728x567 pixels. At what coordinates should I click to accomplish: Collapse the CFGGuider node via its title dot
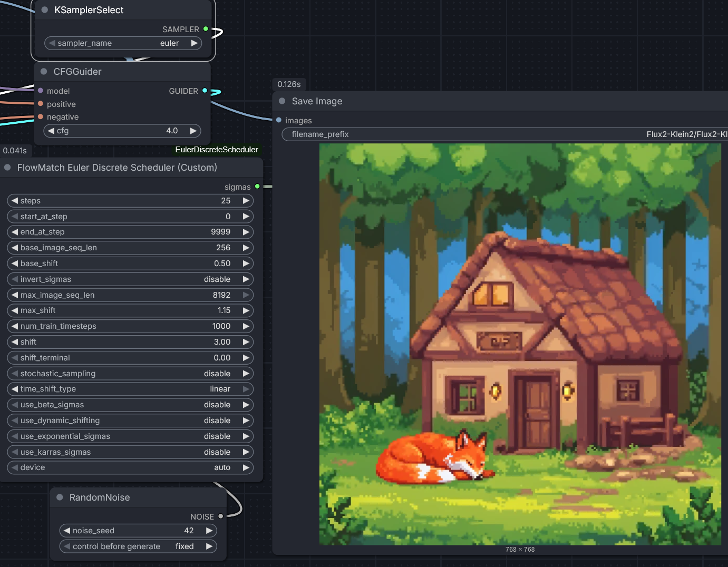pyautogui.click(x=44, y=72)
